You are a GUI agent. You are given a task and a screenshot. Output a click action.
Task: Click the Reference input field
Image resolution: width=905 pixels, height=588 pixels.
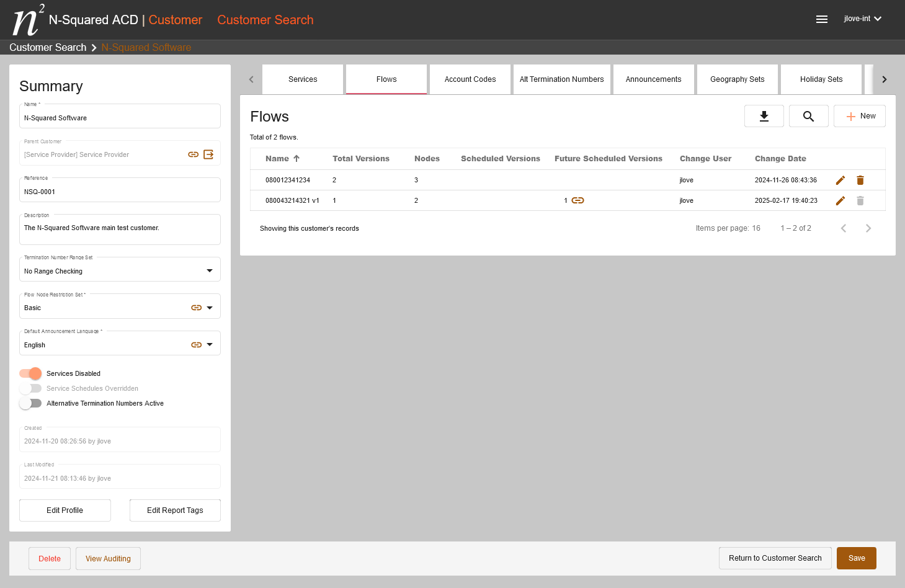(x=120, y=192)
